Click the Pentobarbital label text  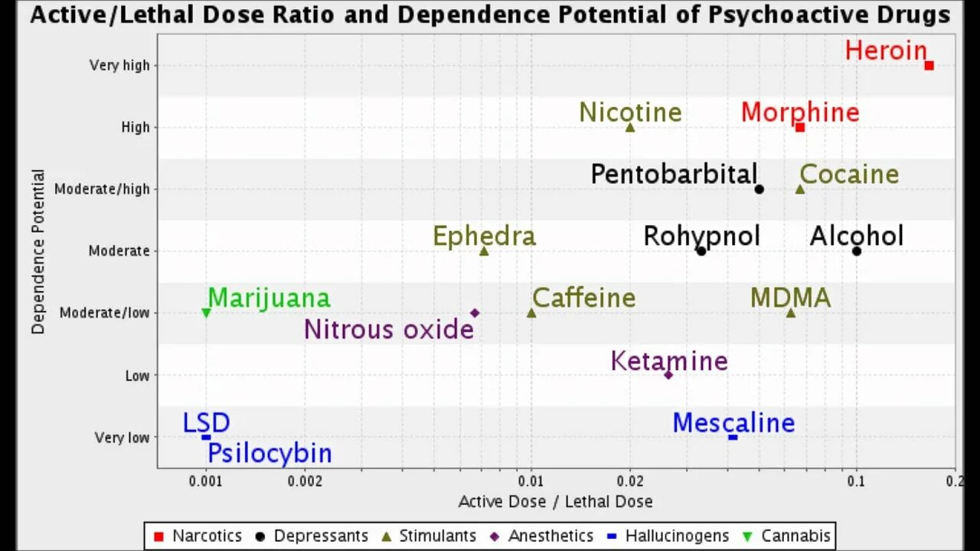tap(674, 174)
